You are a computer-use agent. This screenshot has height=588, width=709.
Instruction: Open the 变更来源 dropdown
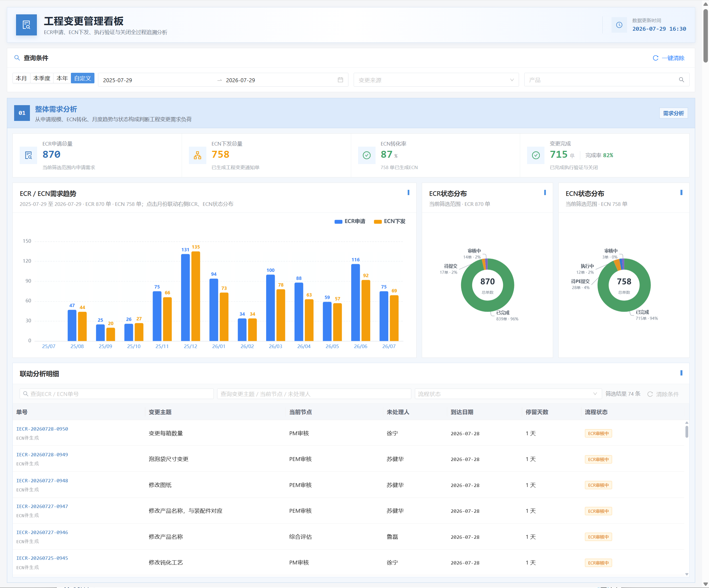436,80
